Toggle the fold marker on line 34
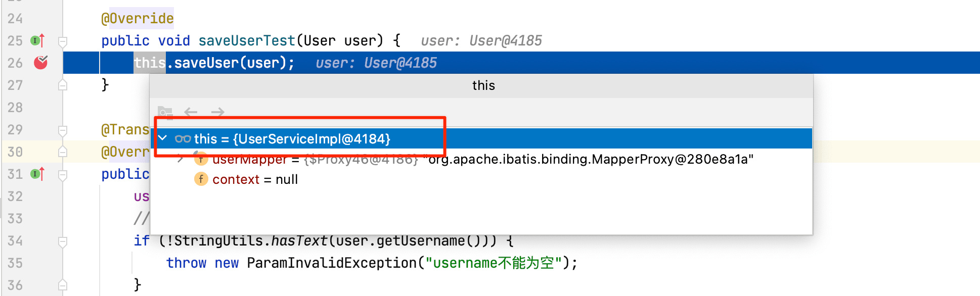This screenshot has height=296, width=980. pyautogui.click(x=63, y=241)
